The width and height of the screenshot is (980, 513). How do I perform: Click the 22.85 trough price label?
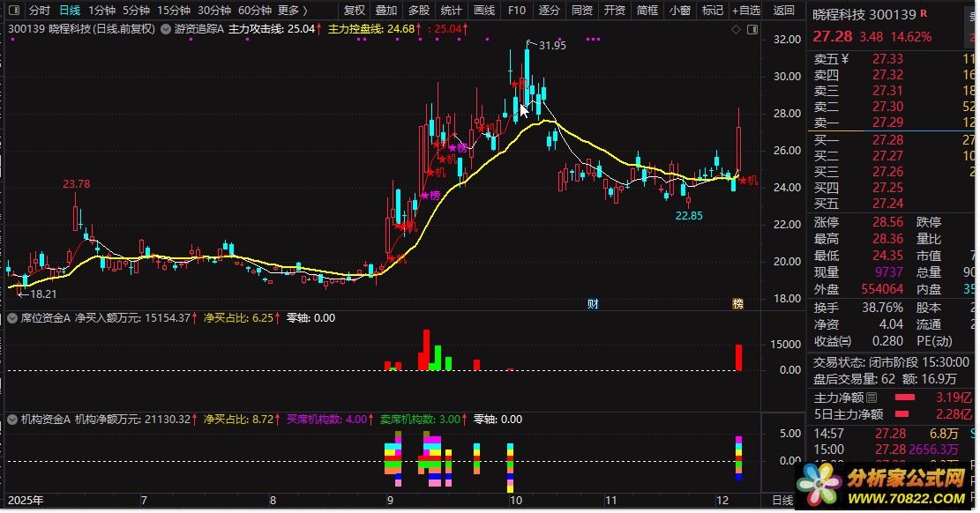click(689, 216)
